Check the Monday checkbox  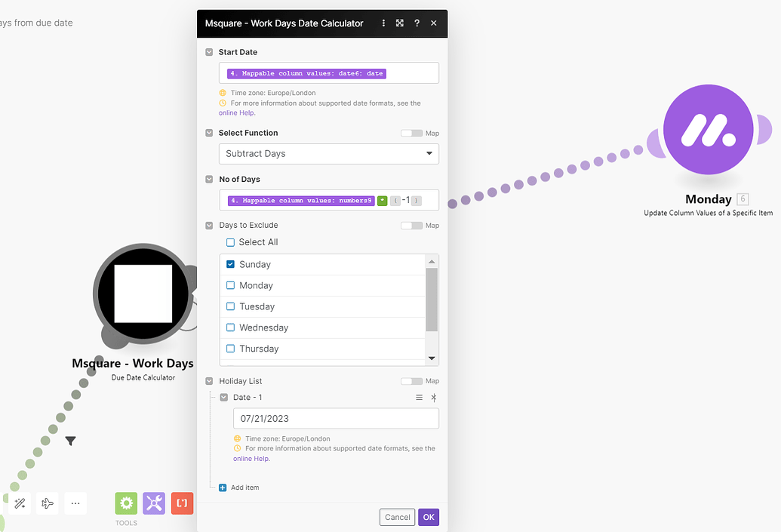click(230, 285)
